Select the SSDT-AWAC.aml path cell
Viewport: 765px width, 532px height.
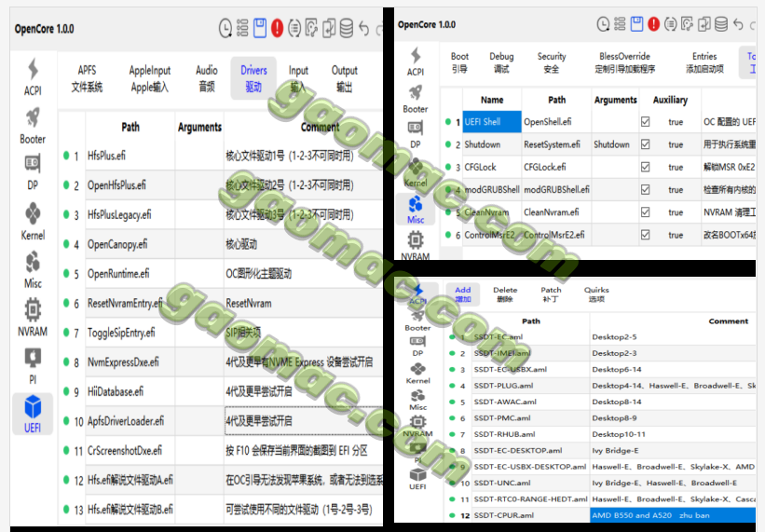[531, 402]
